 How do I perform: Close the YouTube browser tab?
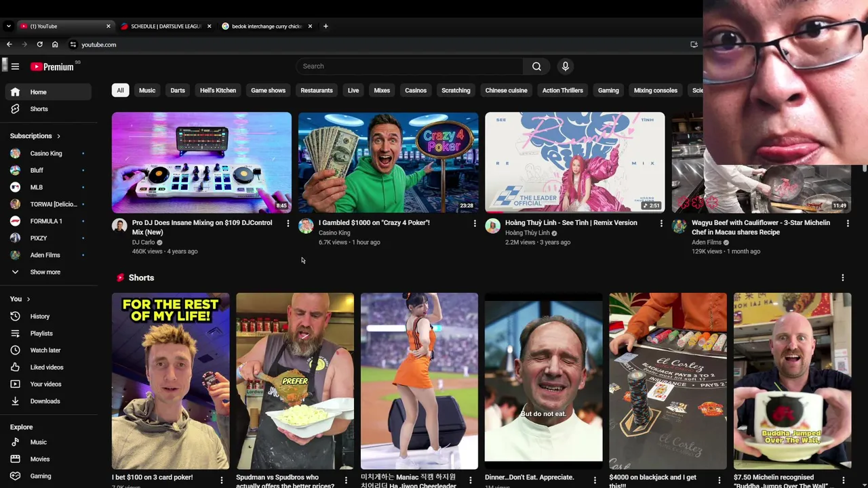tap(108, 26)
